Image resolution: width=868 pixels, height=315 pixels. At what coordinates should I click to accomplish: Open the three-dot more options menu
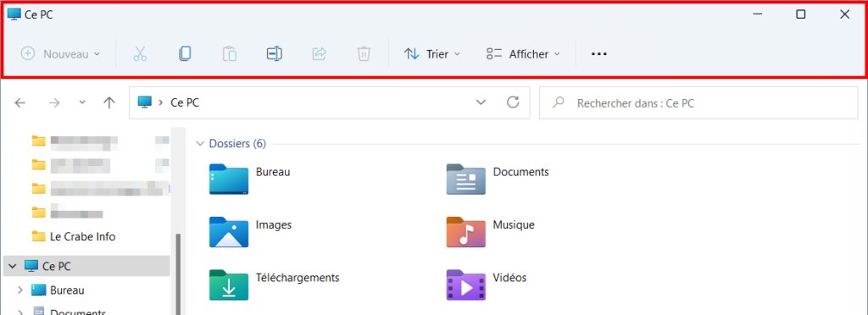click(x=599, y=53)
